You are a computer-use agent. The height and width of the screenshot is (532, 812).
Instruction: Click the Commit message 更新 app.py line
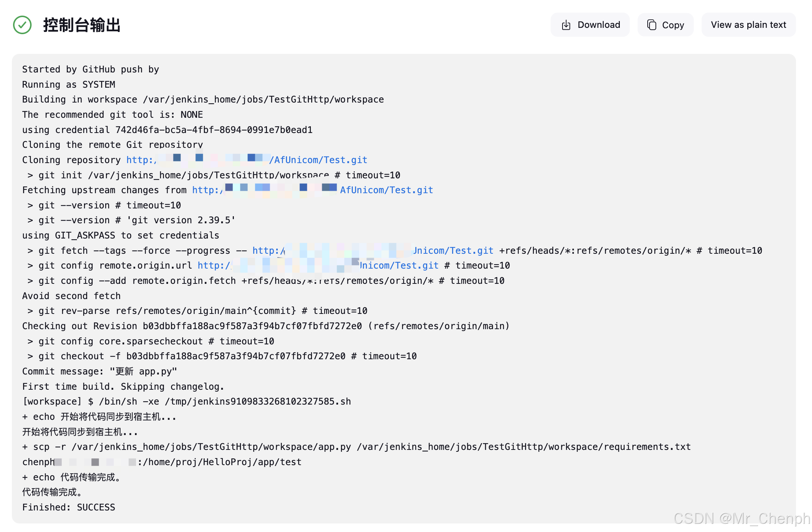point(100,372)
